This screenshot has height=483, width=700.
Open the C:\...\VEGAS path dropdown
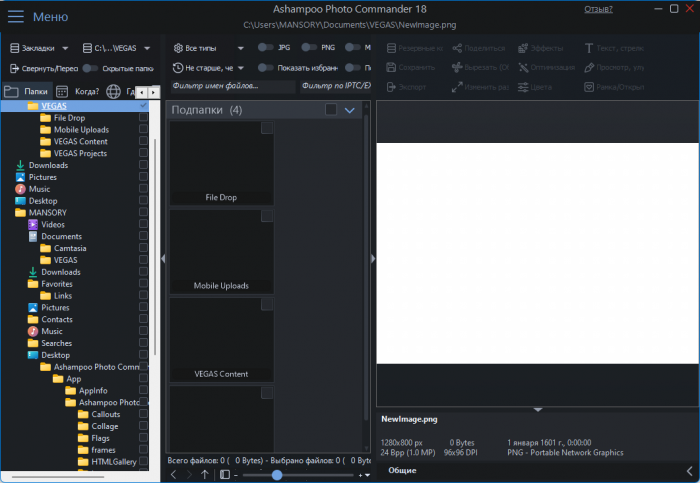coord(147,48)
